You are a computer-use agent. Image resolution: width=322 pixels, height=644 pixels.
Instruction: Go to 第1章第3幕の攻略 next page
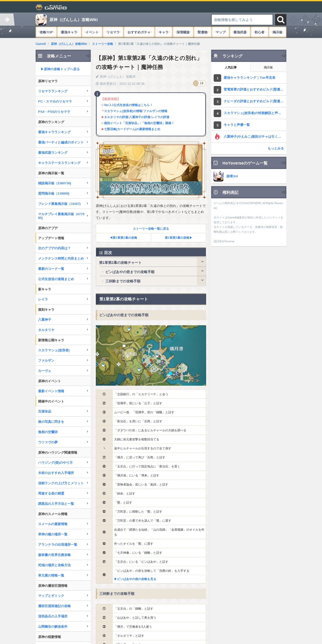179,237
